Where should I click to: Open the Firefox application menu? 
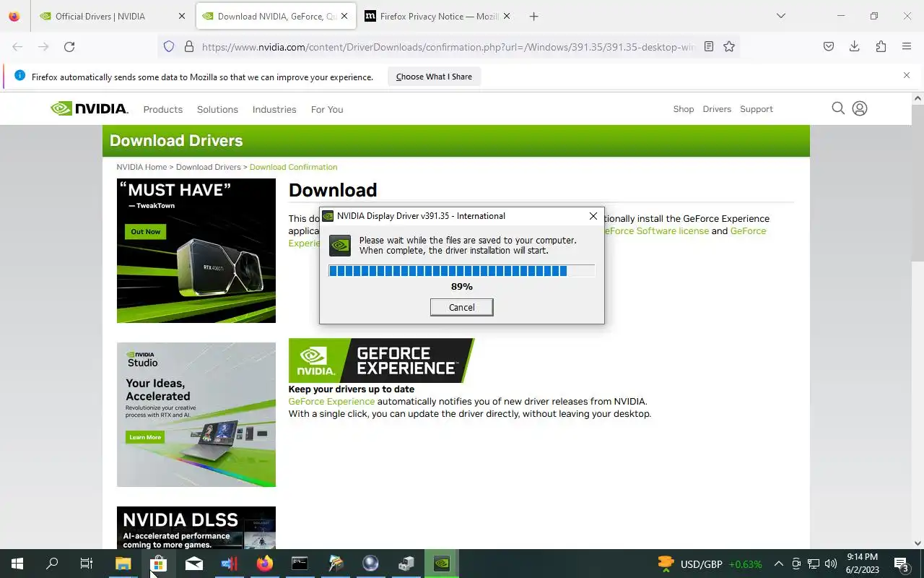tap(907, 46)
